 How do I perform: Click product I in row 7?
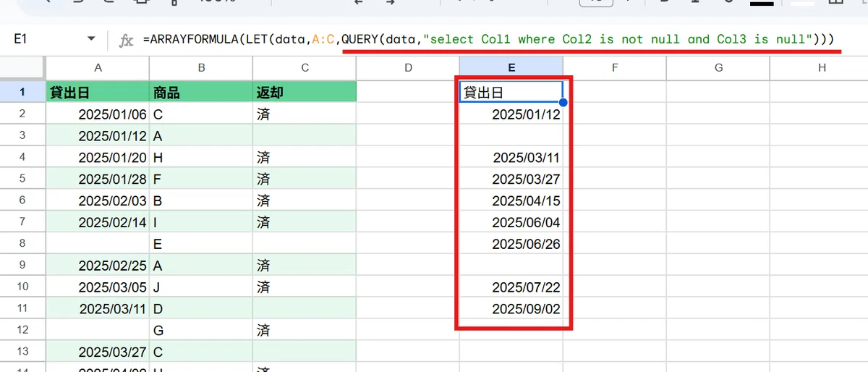point(201,222)
